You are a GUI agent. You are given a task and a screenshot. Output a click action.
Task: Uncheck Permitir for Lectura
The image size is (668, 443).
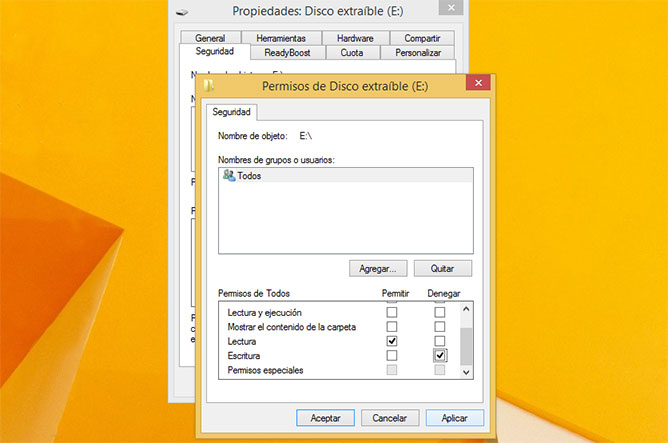[392, 341]
